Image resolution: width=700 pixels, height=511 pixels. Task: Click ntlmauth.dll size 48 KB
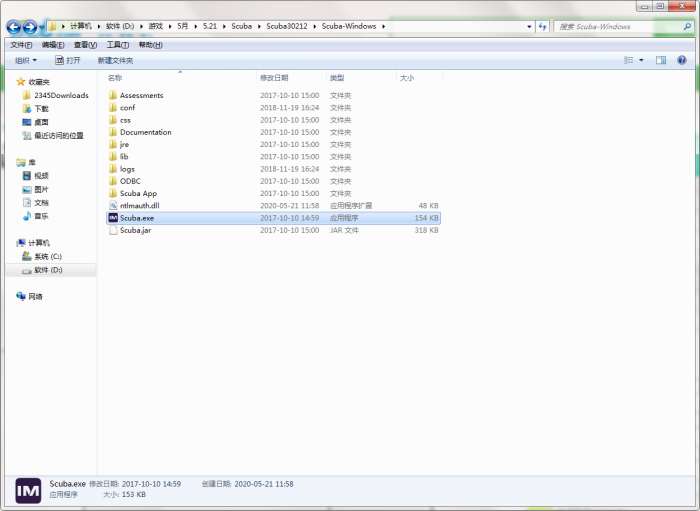[429, 205]
